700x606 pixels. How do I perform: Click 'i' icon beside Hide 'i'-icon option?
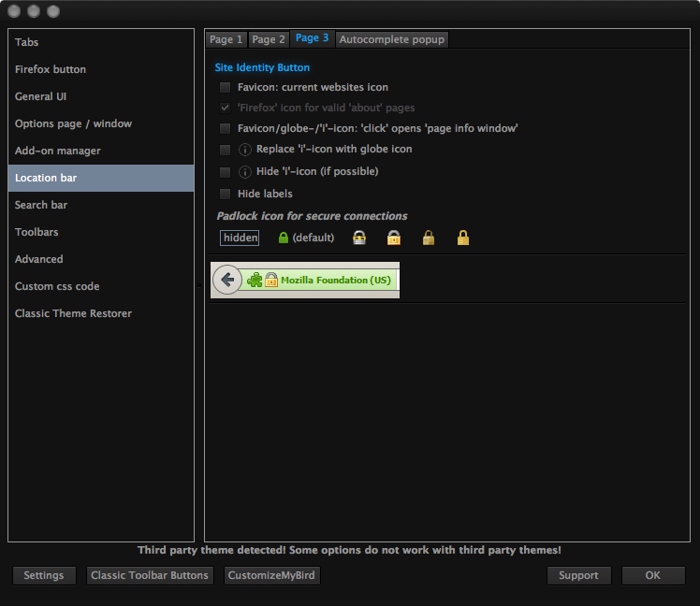[244, 172]
